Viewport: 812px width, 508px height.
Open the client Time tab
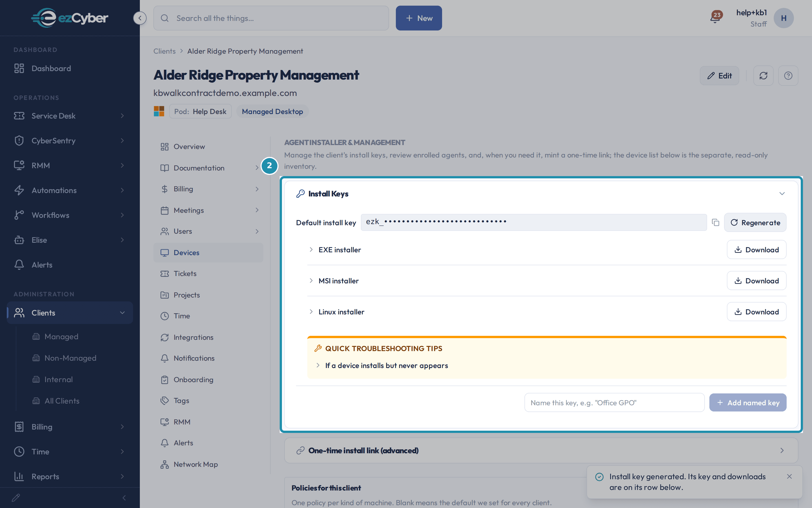(x=208, y=316)
